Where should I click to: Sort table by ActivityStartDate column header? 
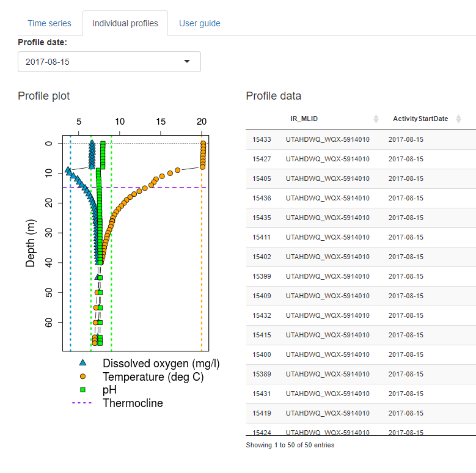[x=420, y=119]
